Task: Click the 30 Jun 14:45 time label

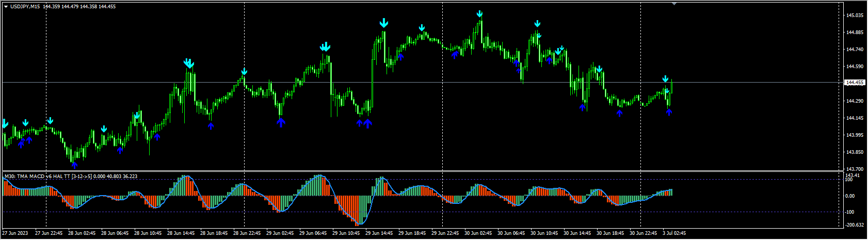Action: coord(577,233)
